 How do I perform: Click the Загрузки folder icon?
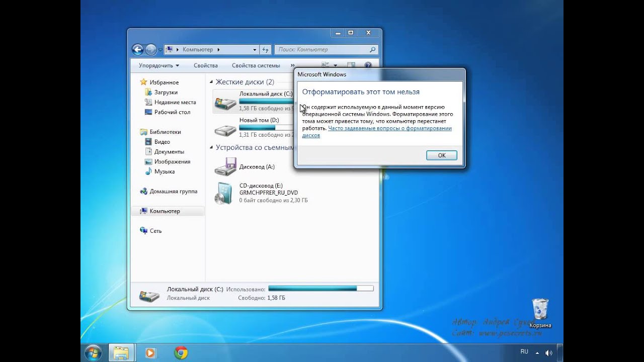[x=148, y=92]
